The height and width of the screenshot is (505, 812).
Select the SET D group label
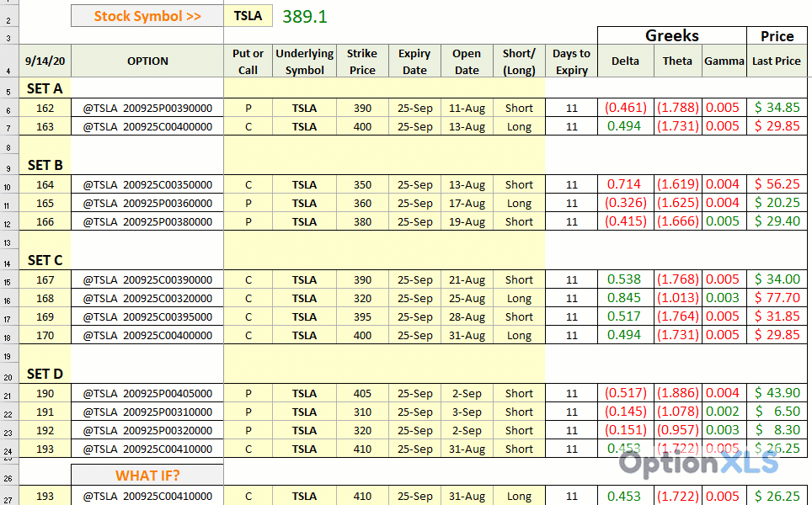(45, 374)
